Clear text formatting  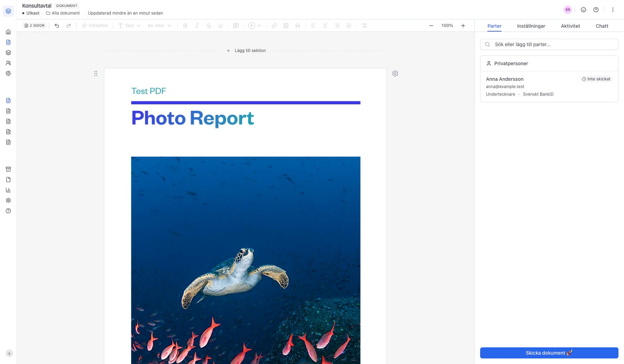[x=364, y=26]
